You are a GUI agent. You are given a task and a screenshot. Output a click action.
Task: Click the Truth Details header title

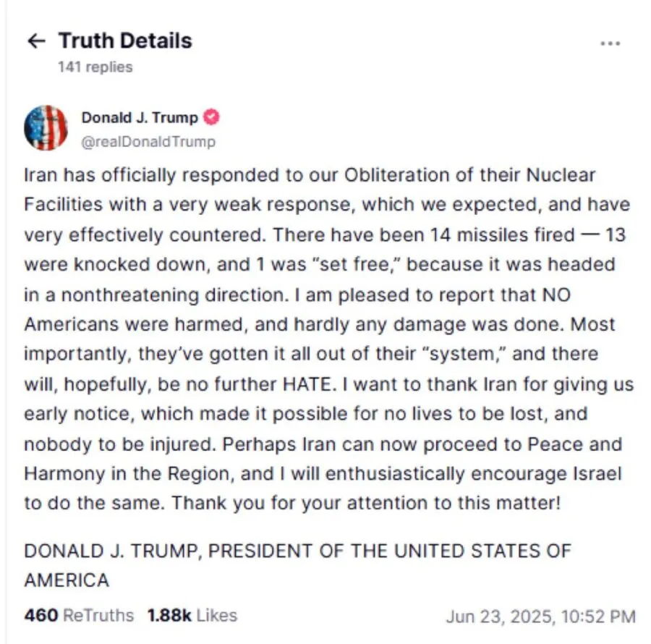(125, 41)
